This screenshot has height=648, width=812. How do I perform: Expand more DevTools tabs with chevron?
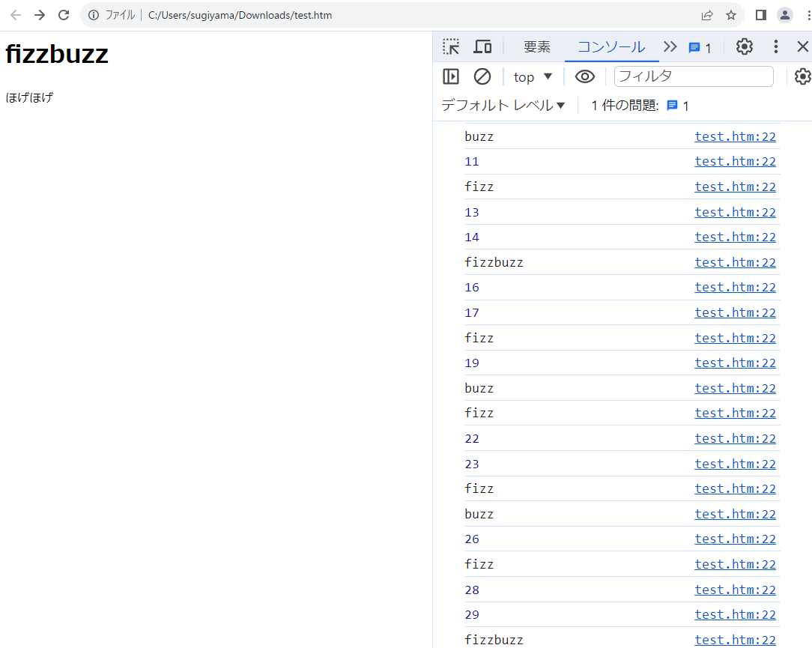670,46
